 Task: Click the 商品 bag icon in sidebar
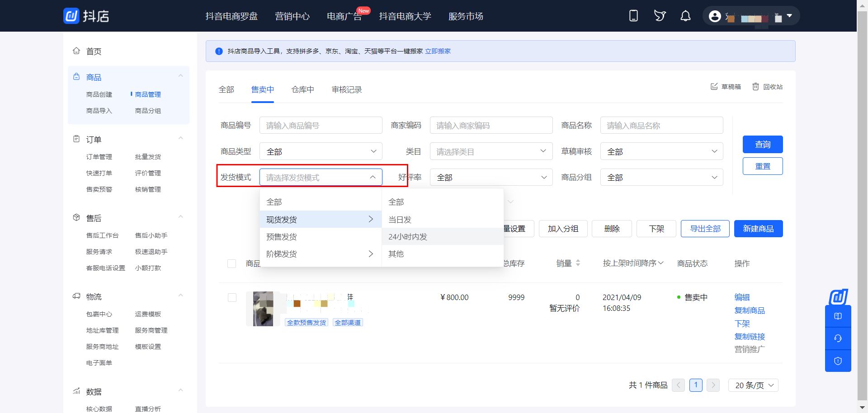[76, 77]
